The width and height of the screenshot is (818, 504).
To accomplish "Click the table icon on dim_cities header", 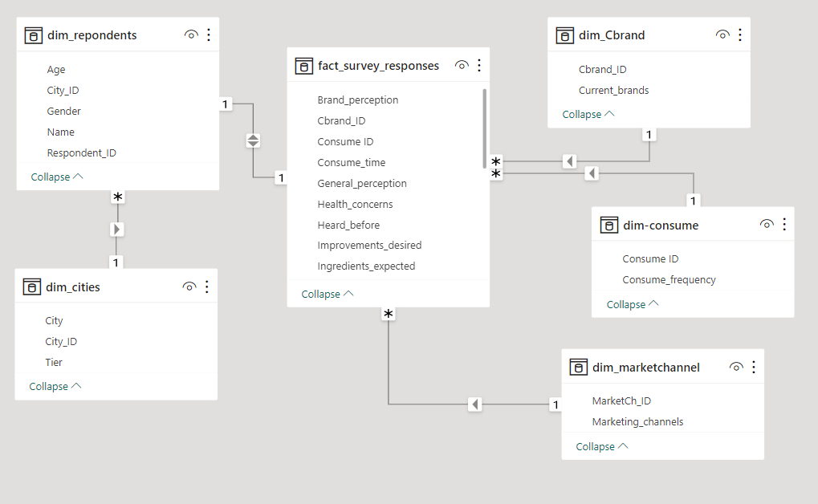I will 32,287.
